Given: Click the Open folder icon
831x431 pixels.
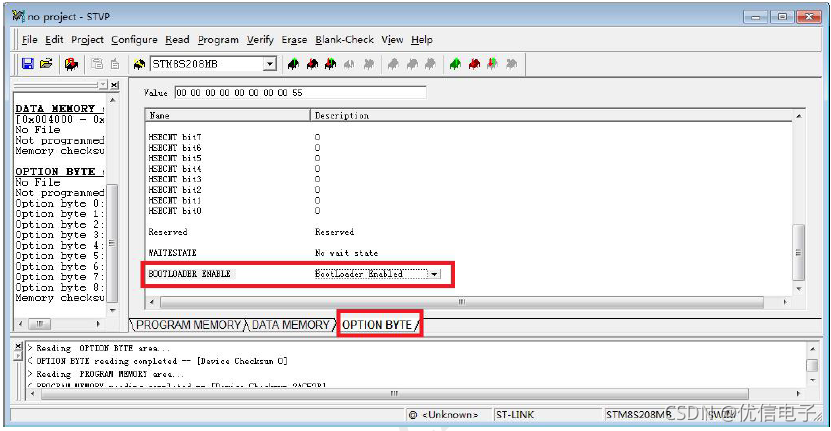Looking at the screenshot, I should pyautogui.click(x=47, y=64).
